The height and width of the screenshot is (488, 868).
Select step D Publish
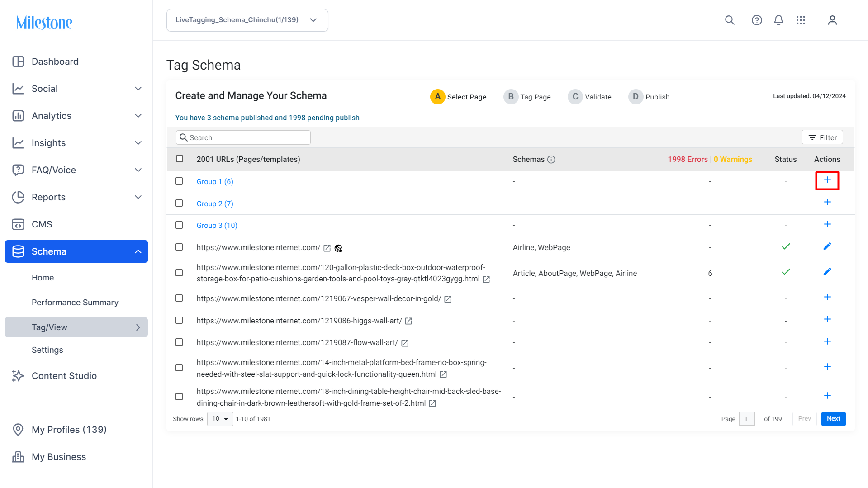point(649,97)
